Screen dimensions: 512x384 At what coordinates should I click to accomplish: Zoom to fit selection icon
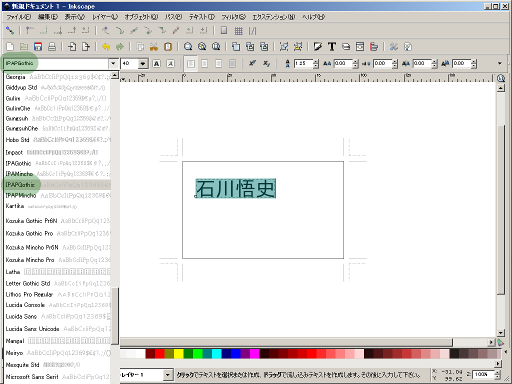(188, 47)
